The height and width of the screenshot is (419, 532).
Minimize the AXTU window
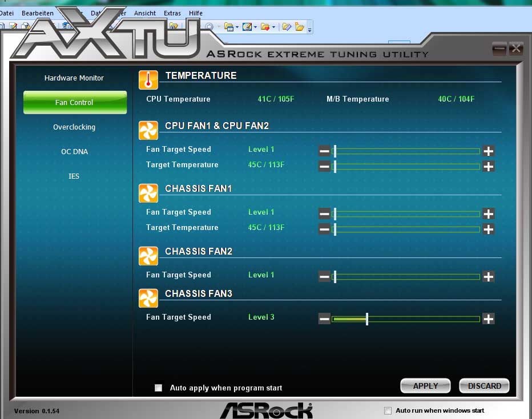(x=499, y=49)
